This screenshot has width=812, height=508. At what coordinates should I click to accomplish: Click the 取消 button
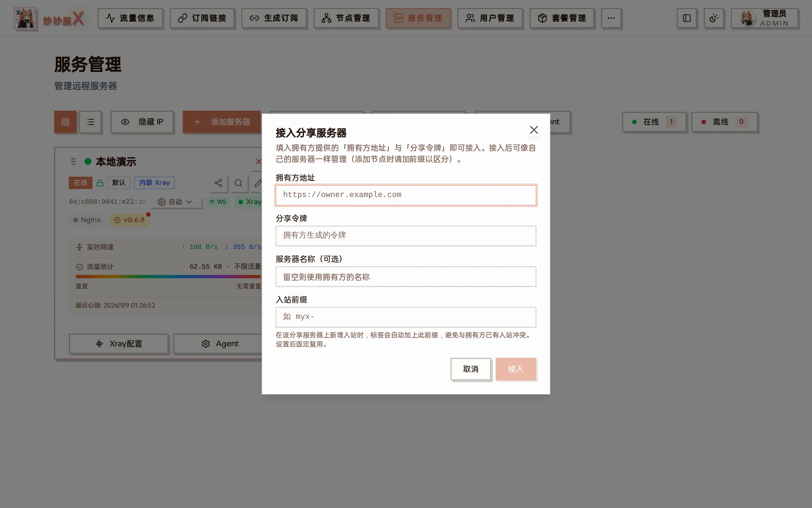(470, 369)
